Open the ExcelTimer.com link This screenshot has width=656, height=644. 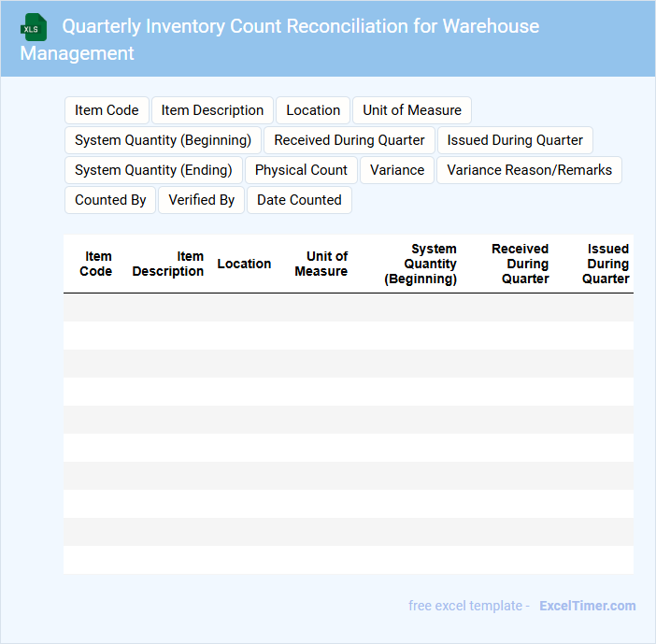point(587,606)
